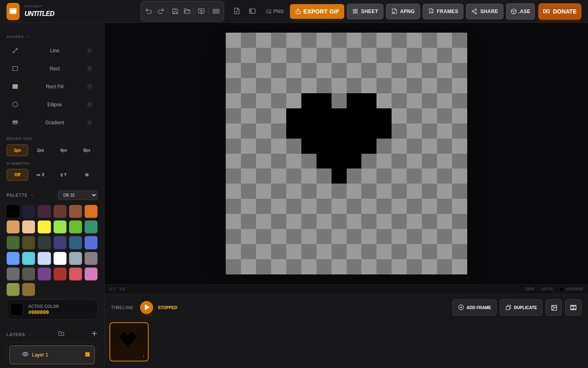588x368 pixels.
Task: Enable both-axis symmetry option
Action: pos(87,175)
